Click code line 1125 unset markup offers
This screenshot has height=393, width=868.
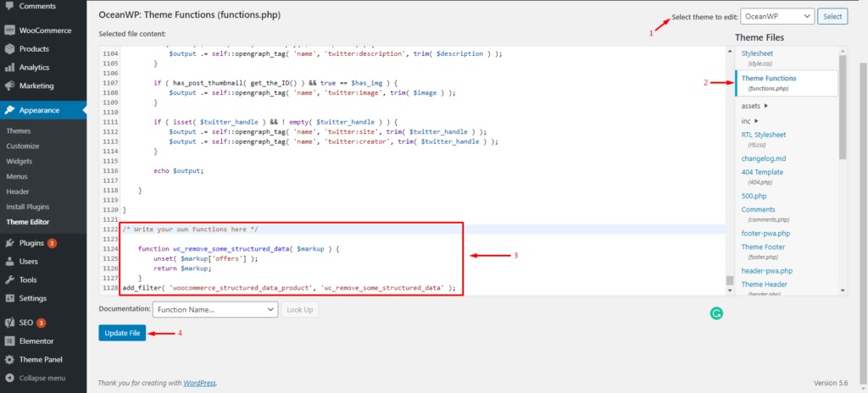206,258
